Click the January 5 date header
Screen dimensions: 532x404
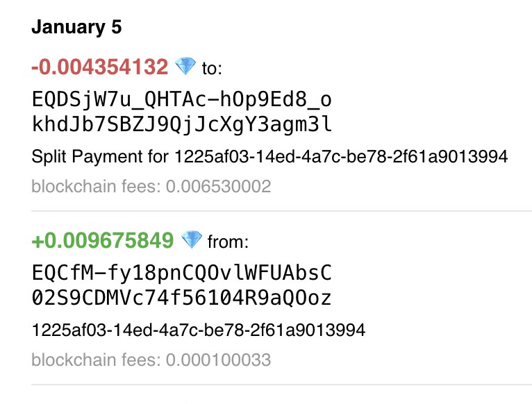tap(76, 27)
